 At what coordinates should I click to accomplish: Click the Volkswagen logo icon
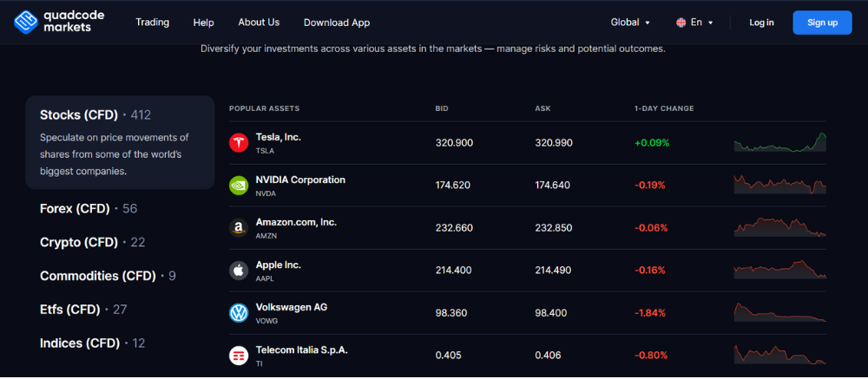click(238, 313)
